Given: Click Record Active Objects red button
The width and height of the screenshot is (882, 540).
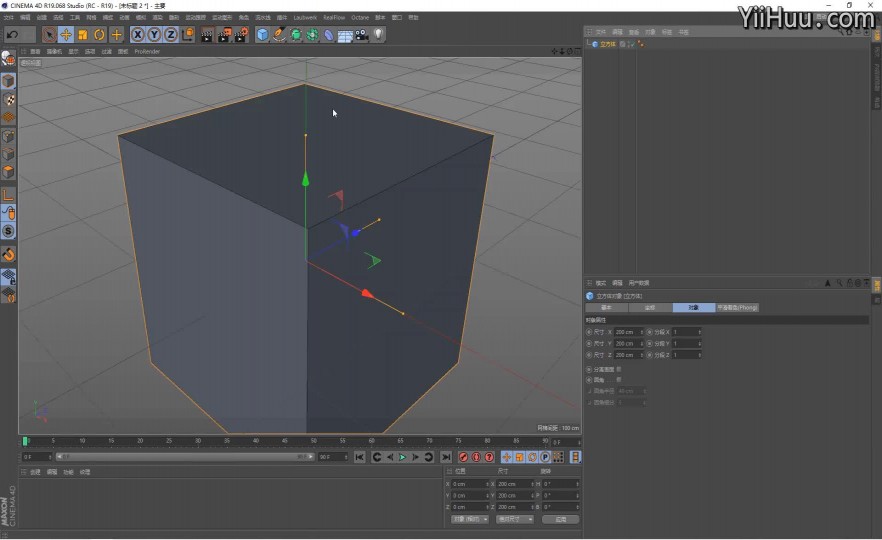Looking at the screenshot, I should pos(464,457).
